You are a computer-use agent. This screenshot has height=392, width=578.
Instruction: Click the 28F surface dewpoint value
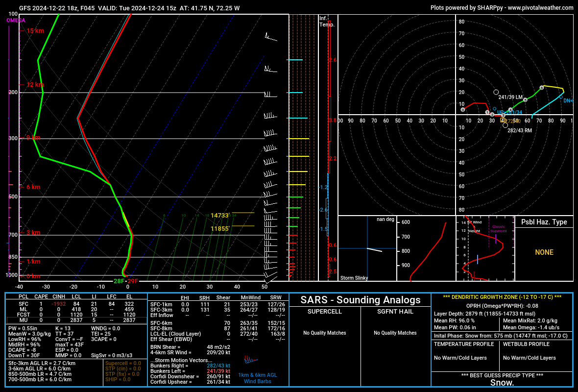point(119,281)
